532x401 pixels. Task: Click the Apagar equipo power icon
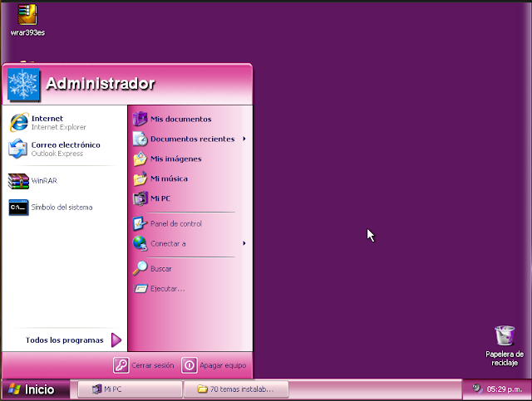click(190, 365)
